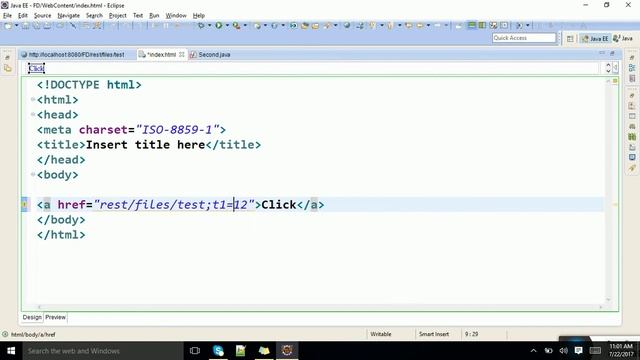Viewport: 640px width, 360px height.
Task: Click the title text 'Insert title here'
Action: coord(145,144)
